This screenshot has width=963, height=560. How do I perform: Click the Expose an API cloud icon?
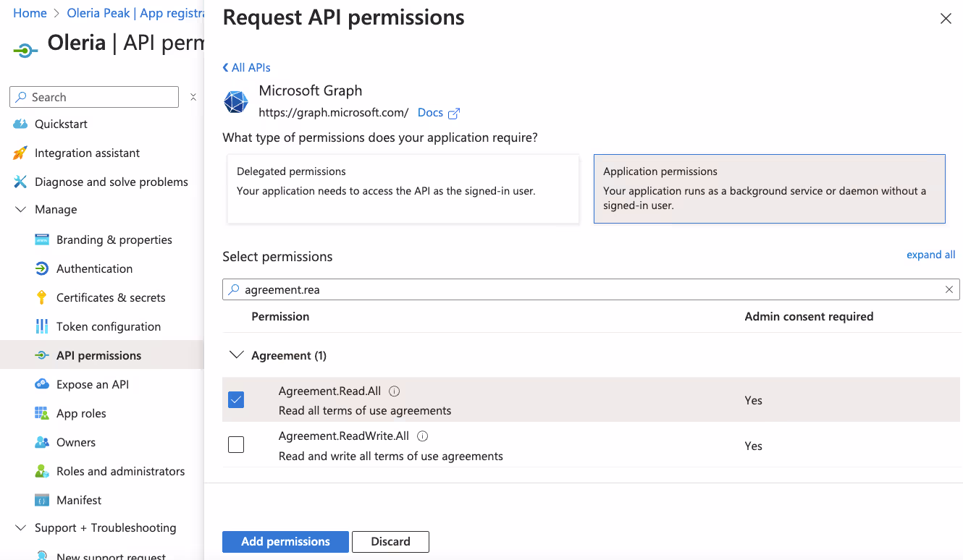(42, 384)
